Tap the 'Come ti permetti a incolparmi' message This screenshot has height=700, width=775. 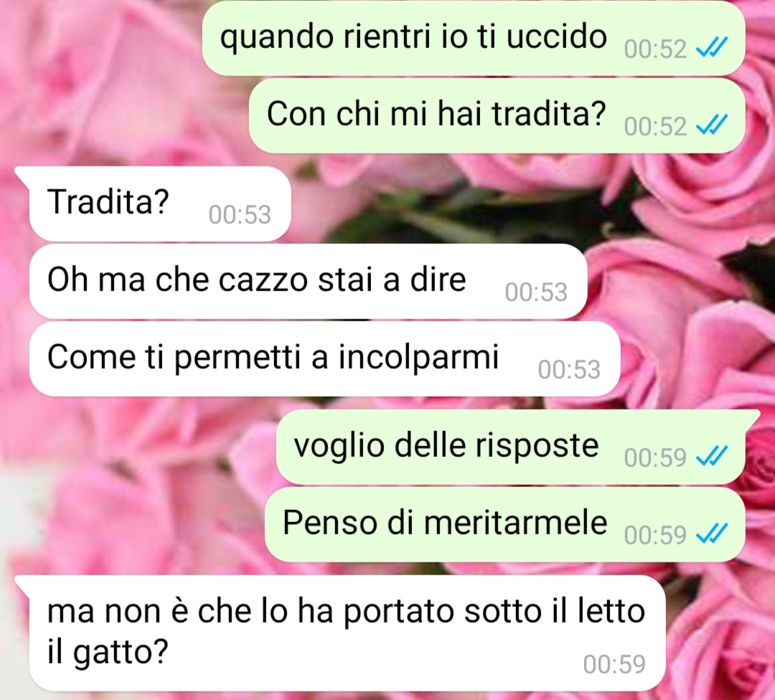pyautogui.click(x=325, y=359)
